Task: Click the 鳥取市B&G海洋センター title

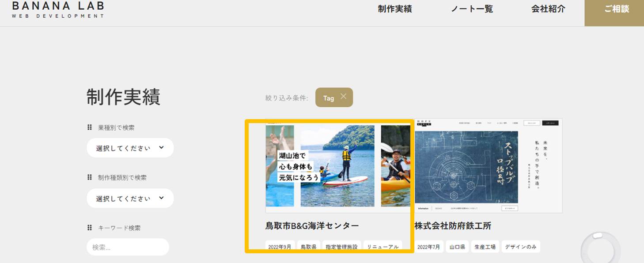Action: [312, 226]
